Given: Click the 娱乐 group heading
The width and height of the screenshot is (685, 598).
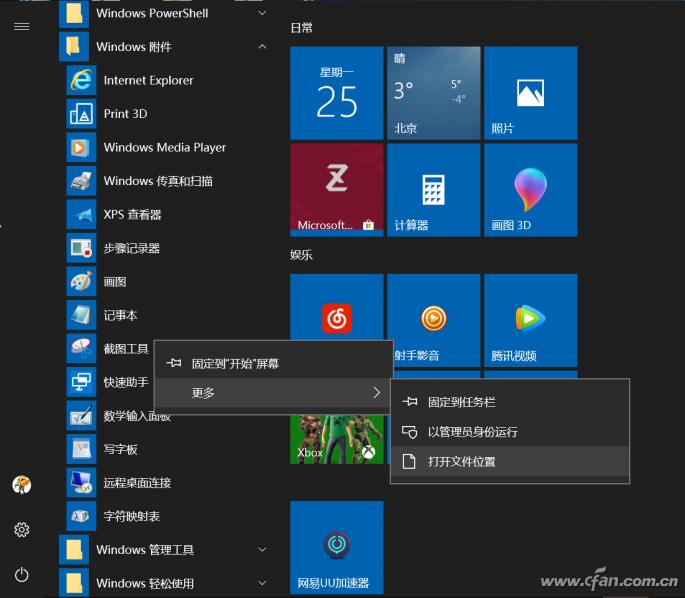Looking at the screenshot, I should [x=301, y=255].
